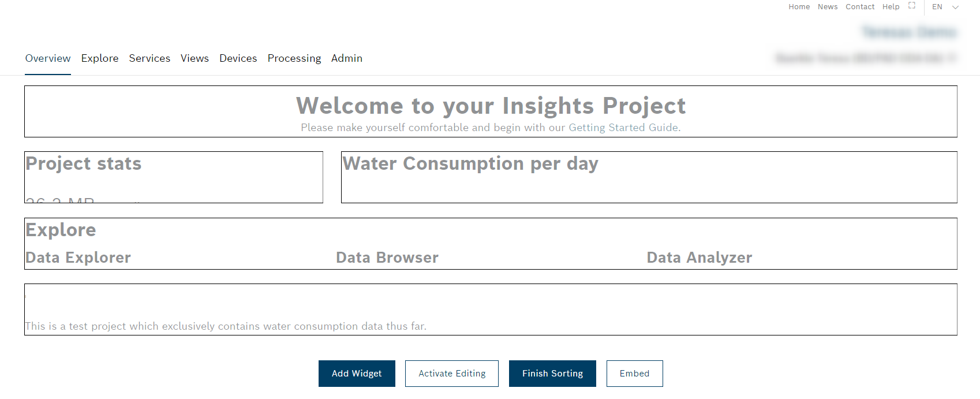Switch to the Overview tab
980x399 pixels.
(x=48, y=58)
